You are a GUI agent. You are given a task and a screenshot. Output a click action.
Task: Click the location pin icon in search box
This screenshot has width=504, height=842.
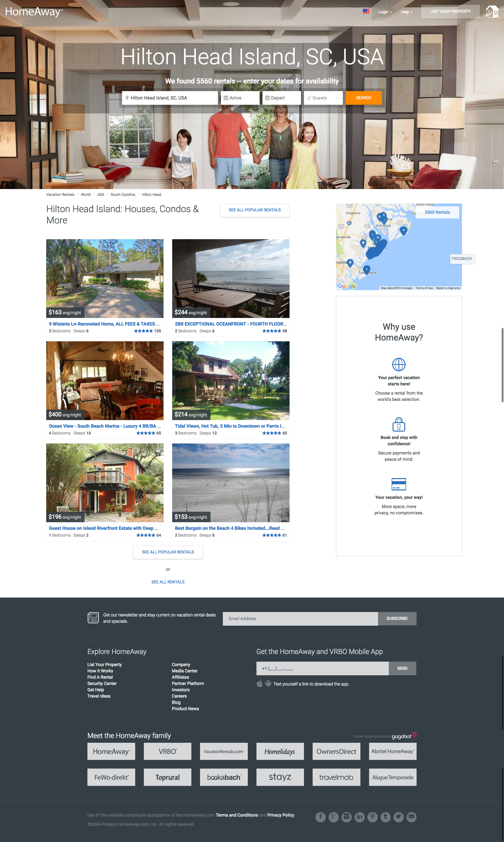coord(127,98)
